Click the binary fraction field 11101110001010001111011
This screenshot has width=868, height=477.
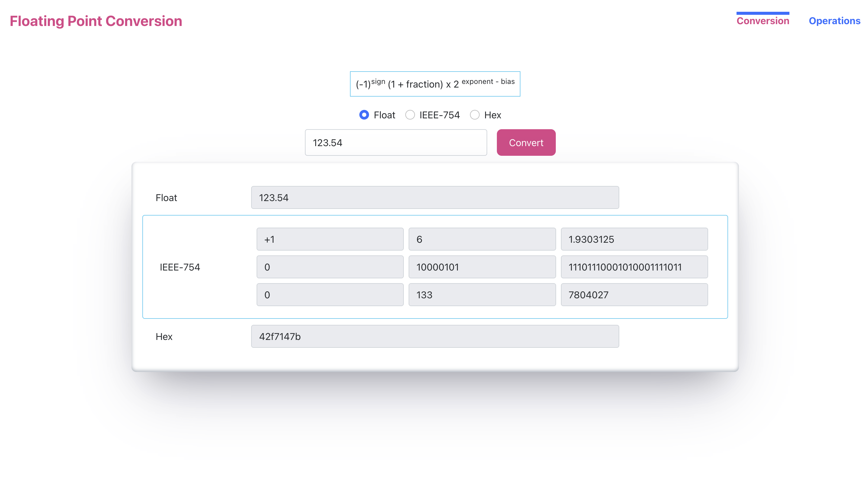pos(634,267)
